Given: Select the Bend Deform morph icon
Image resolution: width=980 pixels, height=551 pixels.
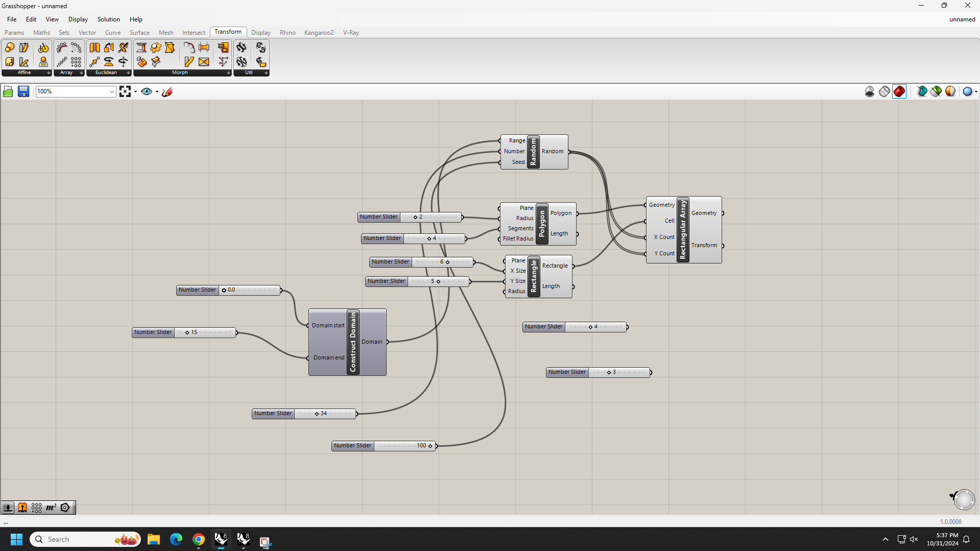Looking at the screenshot, I should tap(189, 47).
